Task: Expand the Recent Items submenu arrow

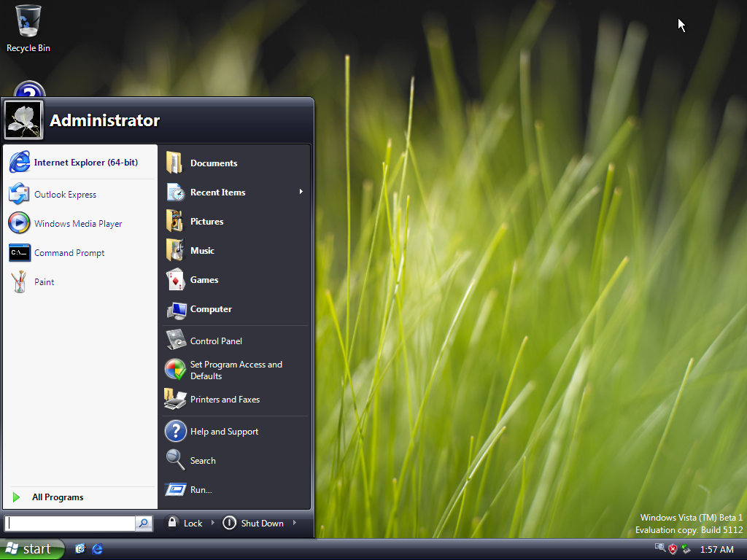Action: point(301,192)
